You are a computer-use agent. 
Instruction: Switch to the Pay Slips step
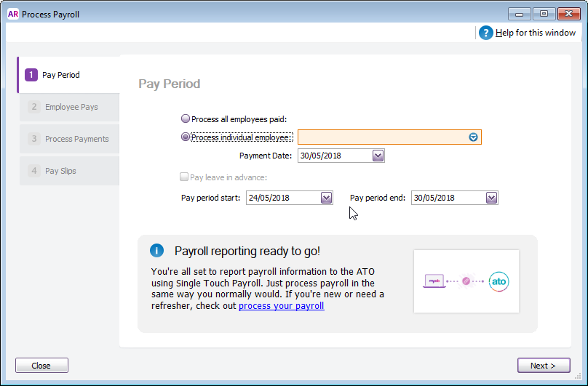tap(60, 171)
